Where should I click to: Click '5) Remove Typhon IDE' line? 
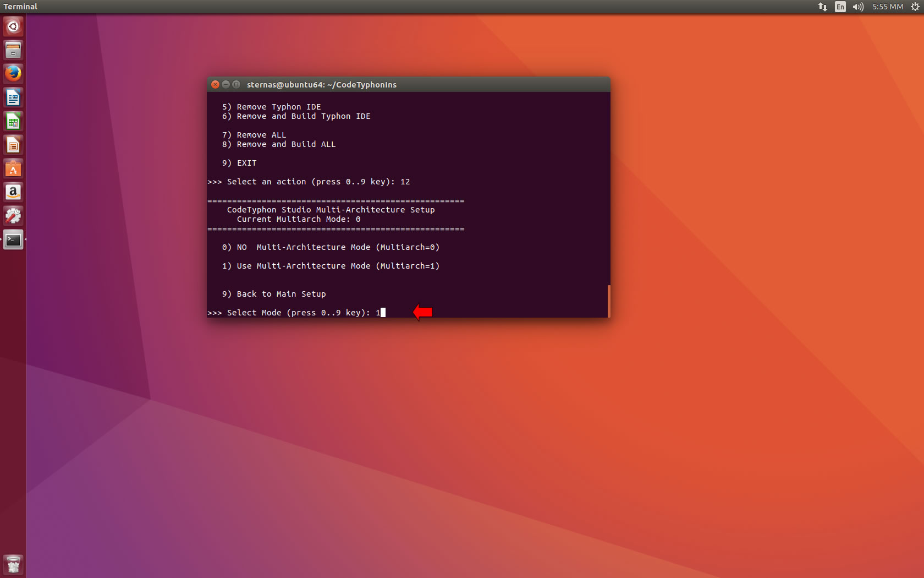coord(271,107)
